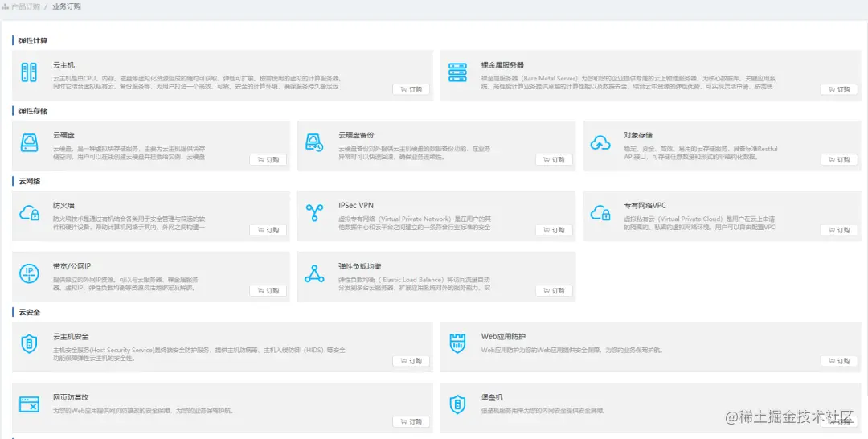Click the Web应用防护 castle shield icon

pyautogui.click(x=457, y=344)
